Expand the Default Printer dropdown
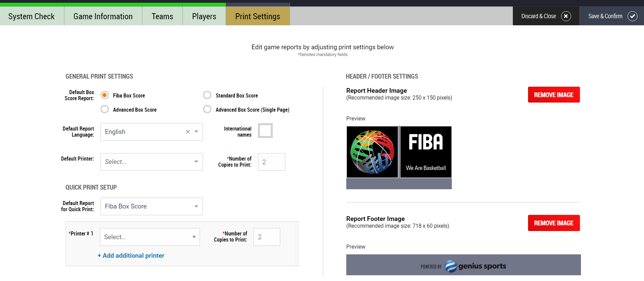This screenshot has width=644, height=281. click(x=152, y=162)
